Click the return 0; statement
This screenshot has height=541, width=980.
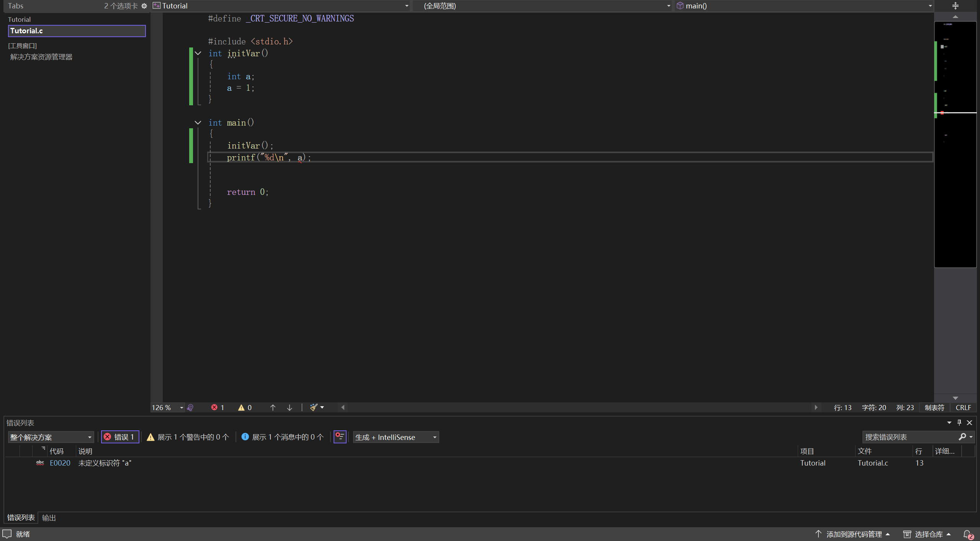(x=248, y=192)
